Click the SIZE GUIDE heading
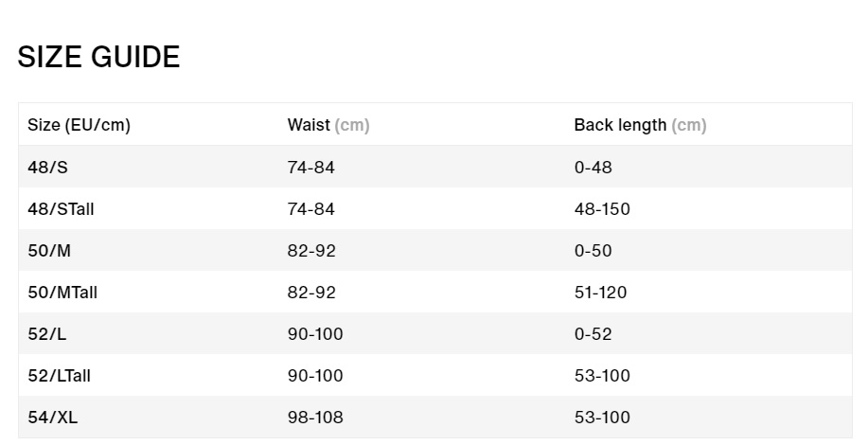 (98, 57)
